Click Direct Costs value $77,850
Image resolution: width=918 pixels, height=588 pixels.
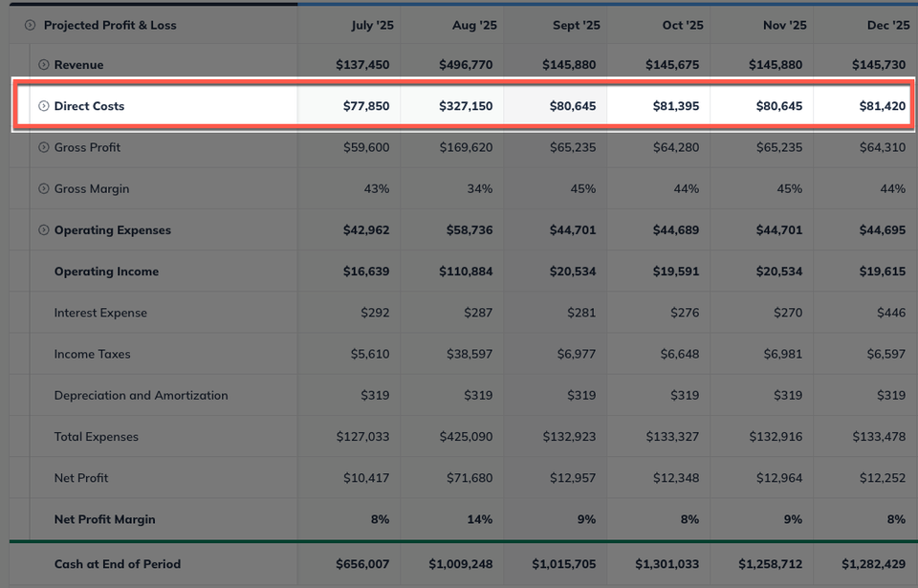point(366,106)
